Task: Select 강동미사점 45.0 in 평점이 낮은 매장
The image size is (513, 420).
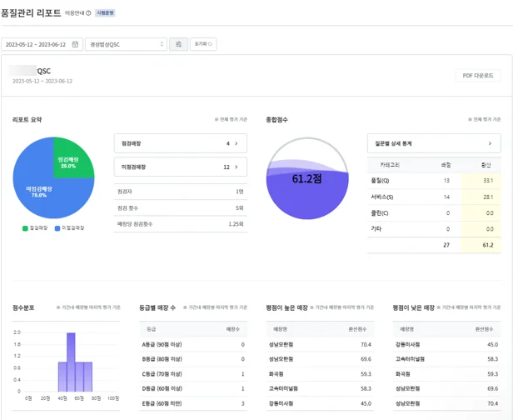Action: pos(447,344)
